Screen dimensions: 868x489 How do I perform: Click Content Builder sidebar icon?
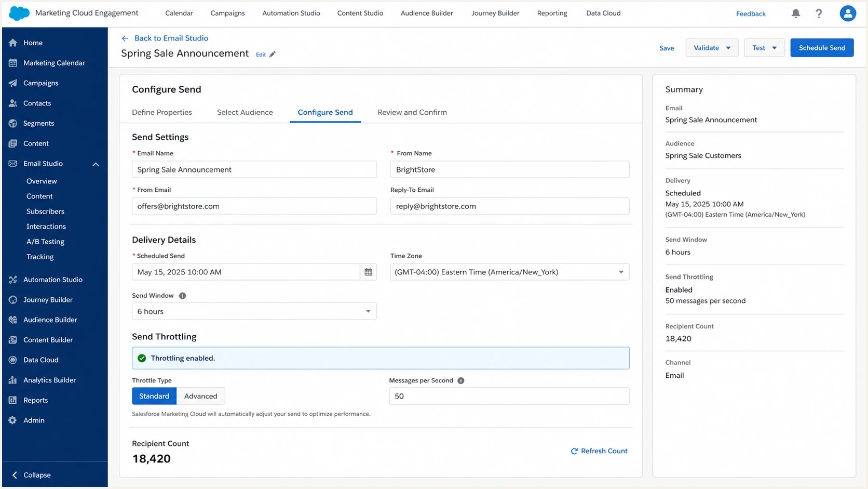point(13,340)
